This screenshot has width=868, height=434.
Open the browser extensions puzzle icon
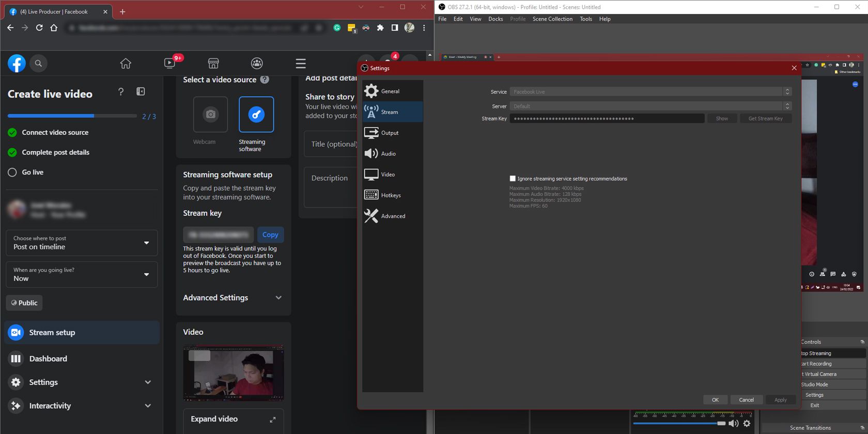380,28
